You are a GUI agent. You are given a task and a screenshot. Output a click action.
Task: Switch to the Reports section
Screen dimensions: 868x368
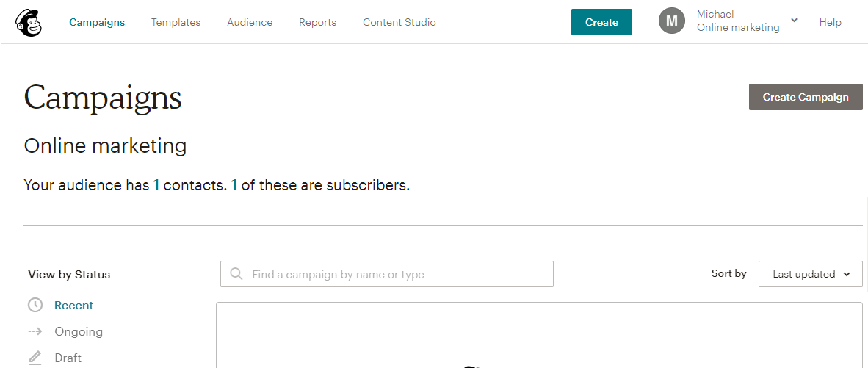(x=317, y=22)
